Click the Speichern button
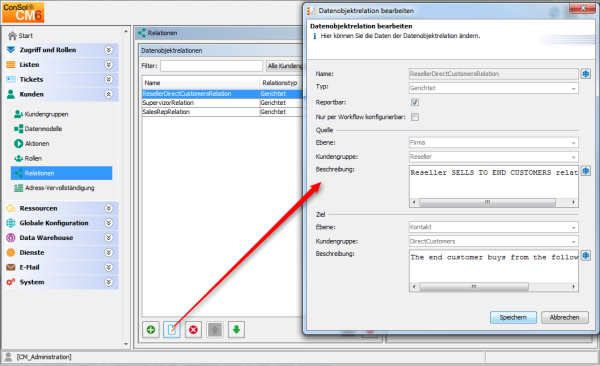The image size is (600, 366). click(513, 317)
